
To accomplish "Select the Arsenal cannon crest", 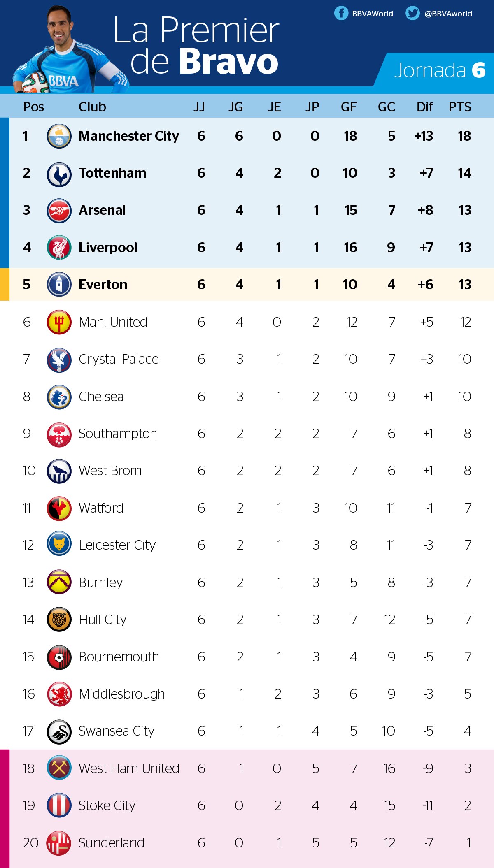I will 59,210.
